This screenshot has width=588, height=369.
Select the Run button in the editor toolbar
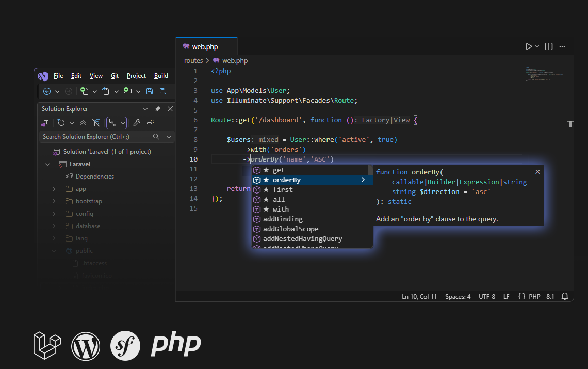point(529,46)
